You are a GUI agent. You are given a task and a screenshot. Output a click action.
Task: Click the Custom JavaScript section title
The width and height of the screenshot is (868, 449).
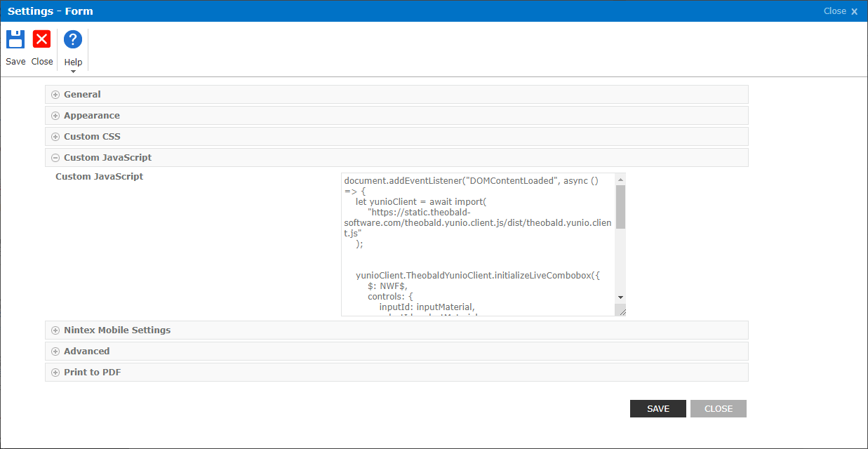click(107, 157)
